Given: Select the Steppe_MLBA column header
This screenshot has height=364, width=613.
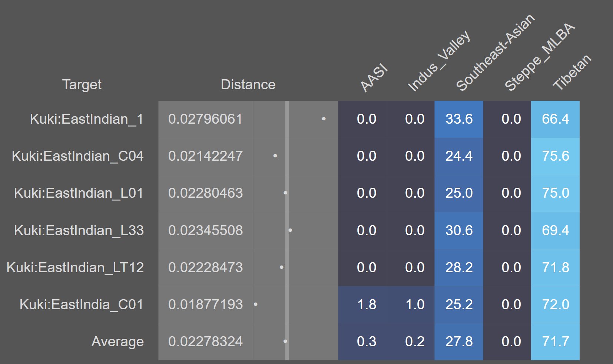Looking at the screenshot, I should point(540,57).
